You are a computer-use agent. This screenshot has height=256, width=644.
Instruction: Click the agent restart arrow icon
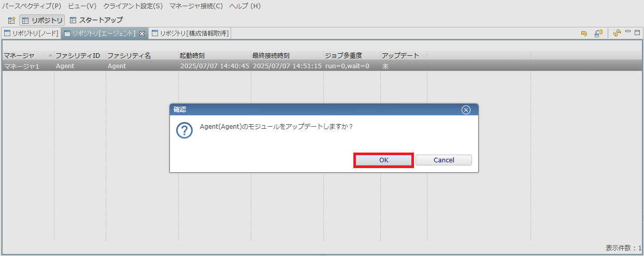coord(584,33)
